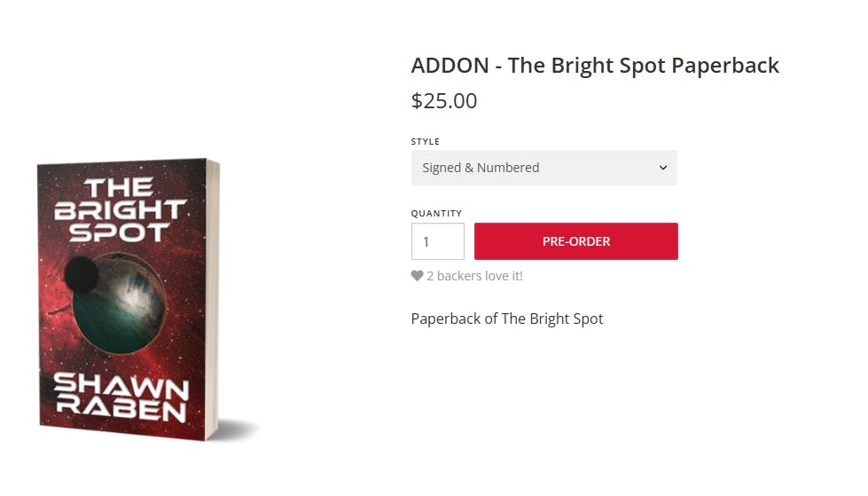Click the dark moon on the cover art

coord(82,274)
